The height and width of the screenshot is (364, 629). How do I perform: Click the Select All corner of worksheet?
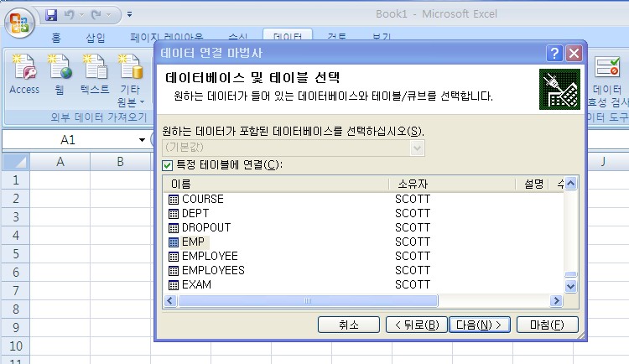click(x=16, y=162)
